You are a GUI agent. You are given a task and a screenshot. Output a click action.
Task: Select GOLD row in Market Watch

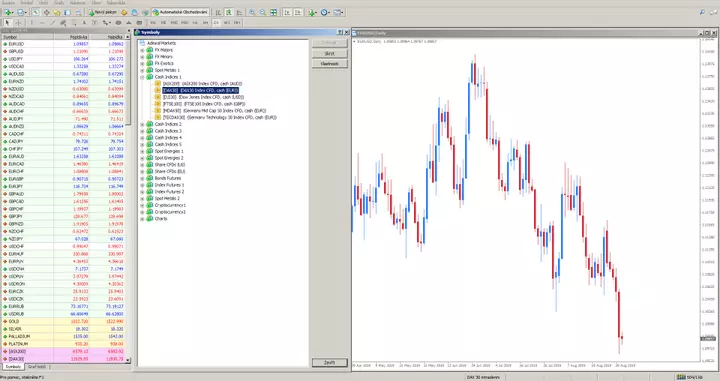coord(64,322)
